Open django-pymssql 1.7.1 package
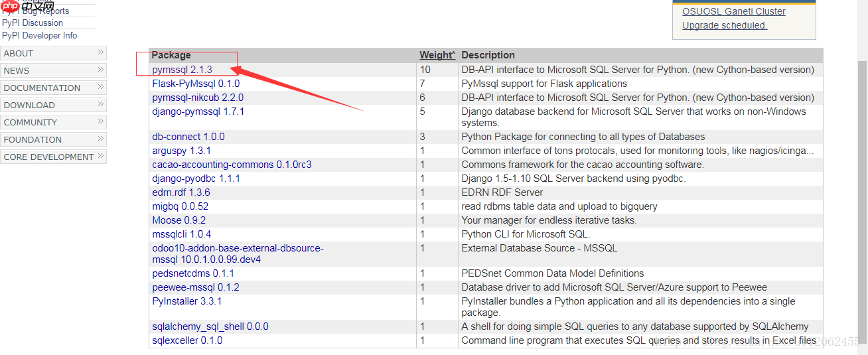 click(198, 111)
